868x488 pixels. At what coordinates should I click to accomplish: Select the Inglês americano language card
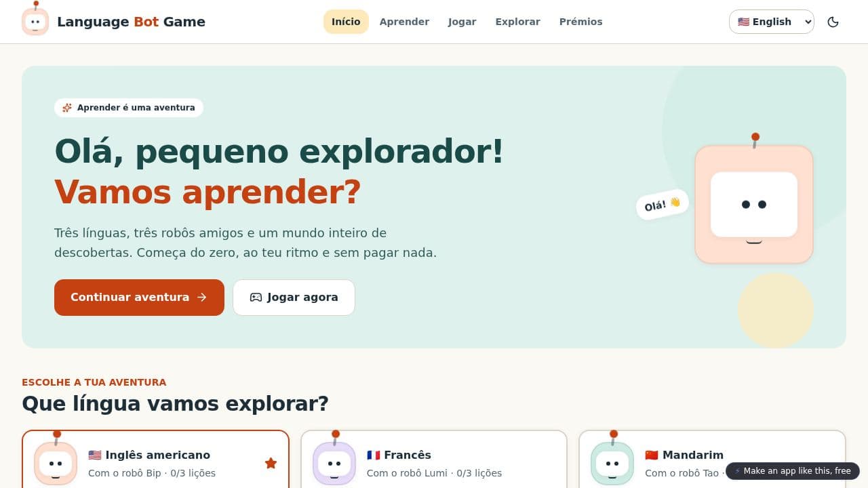tap(155, 460)
